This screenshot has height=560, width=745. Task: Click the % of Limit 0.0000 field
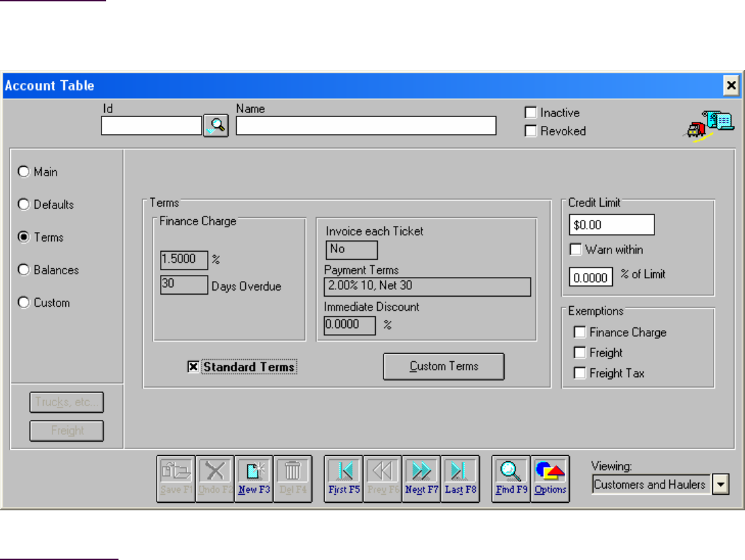(x=591, y=277)
